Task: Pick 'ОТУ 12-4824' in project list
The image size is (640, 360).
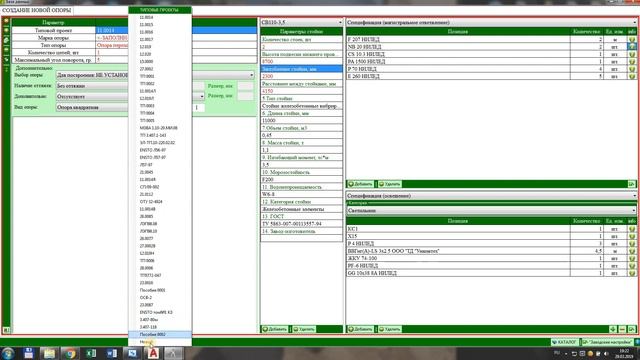Action: (160, 202)
